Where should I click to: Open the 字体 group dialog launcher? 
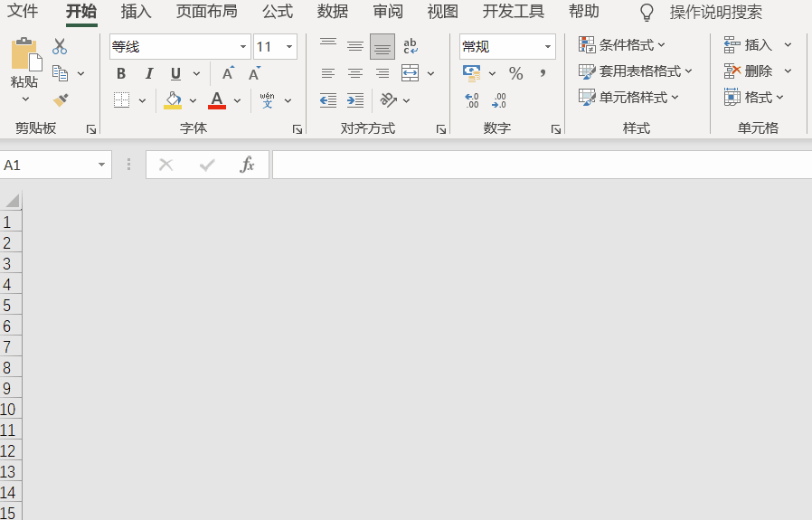(x=297, y=129)
